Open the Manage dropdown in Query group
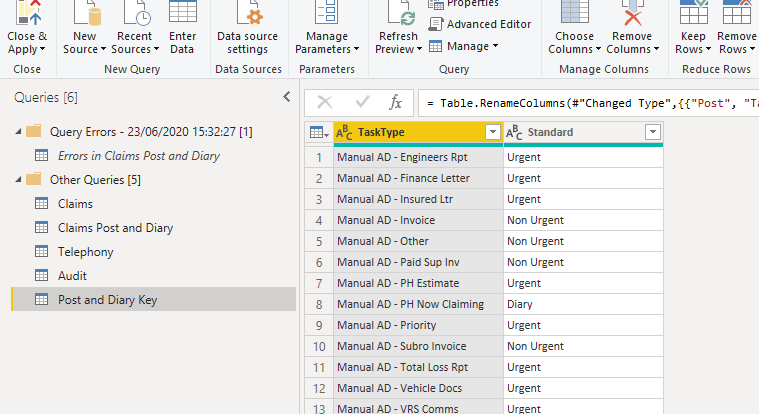 point(495,46)
